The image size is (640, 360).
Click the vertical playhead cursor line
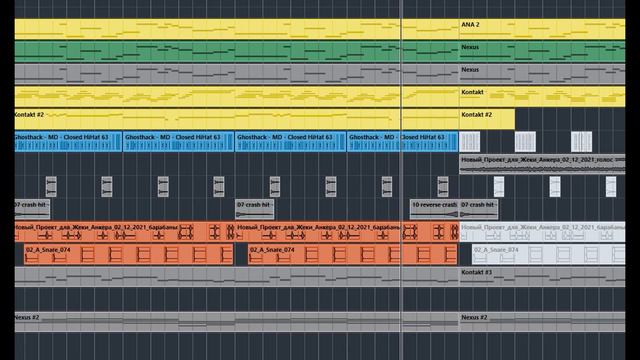click(x=401, y=180)
